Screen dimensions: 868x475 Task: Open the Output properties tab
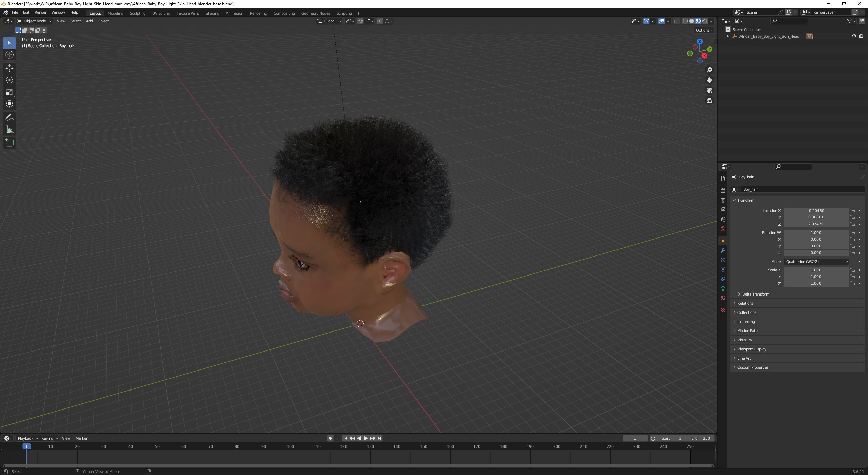pyautogui.click(x=723, y=200)
